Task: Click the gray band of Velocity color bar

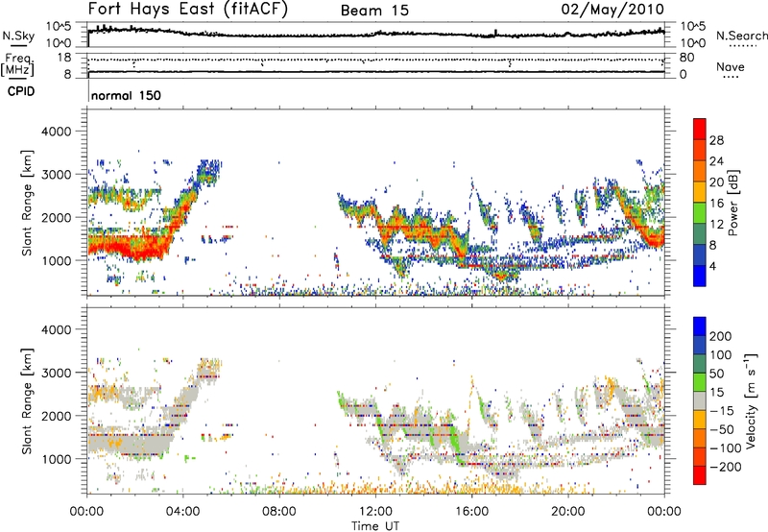Action: click(x=700, y=401)
